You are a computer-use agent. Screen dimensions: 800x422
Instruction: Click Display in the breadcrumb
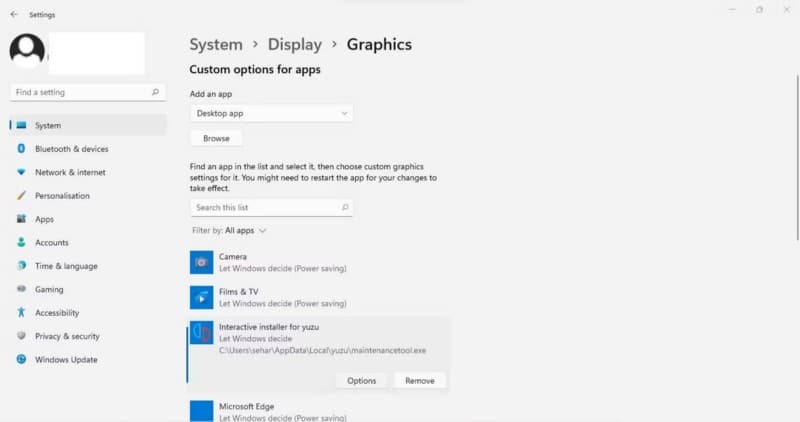295,44
